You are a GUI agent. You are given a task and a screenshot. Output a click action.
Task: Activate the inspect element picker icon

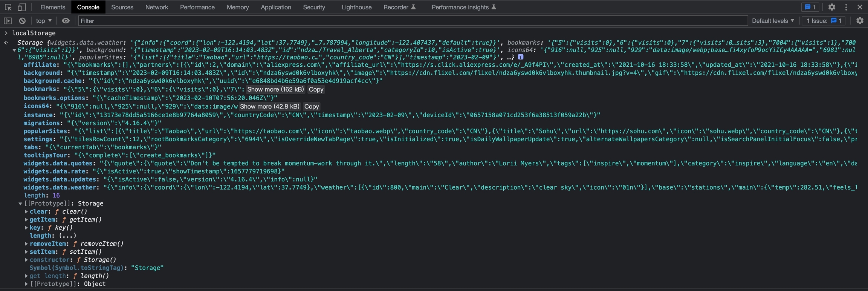8,7
